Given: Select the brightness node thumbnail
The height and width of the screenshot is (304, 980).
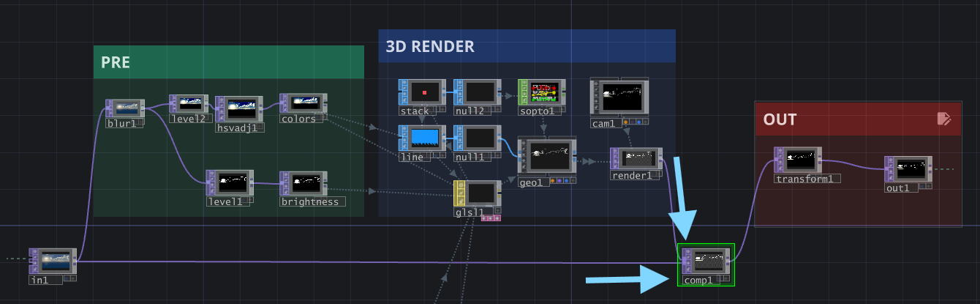Looking at the screenshot, I should pyautogui.click(x=306, y=182).
